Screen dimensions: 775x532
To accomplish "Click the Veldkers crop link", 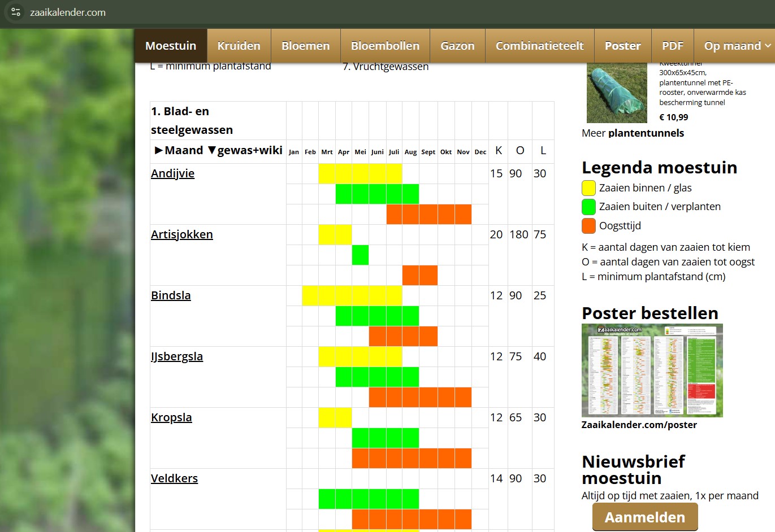I will point(174,478).
